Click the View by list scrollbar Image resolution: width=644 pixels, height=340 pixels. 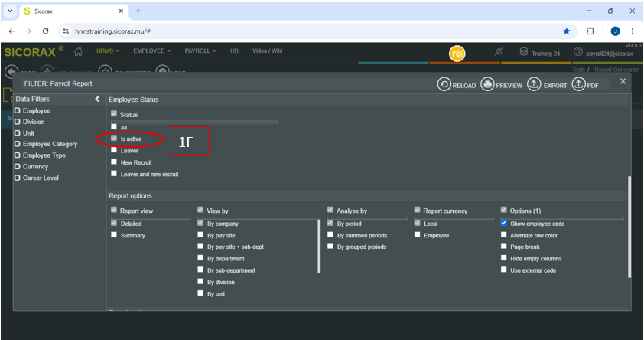point(319,247)
